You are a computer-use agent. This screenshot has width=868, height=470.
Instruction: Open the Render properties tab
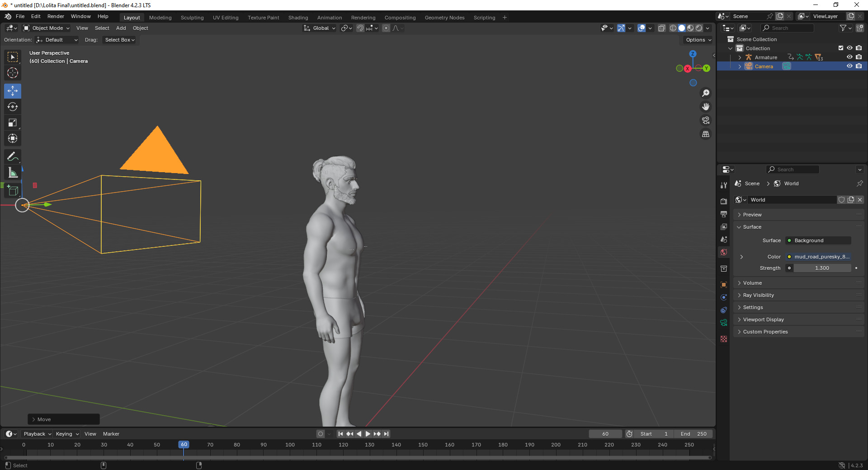pos(724,201)
